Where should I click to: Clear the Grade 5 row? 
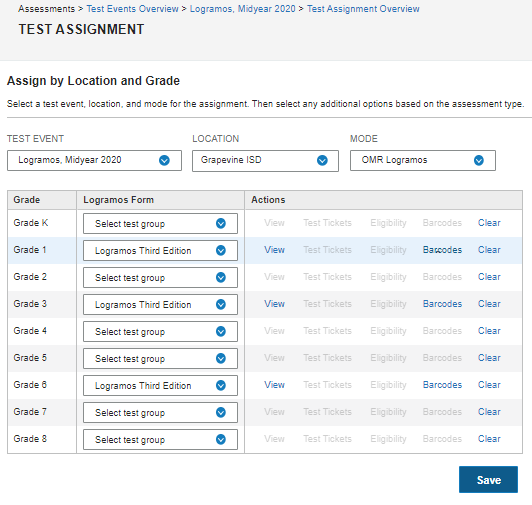click(x=489, y=358)
